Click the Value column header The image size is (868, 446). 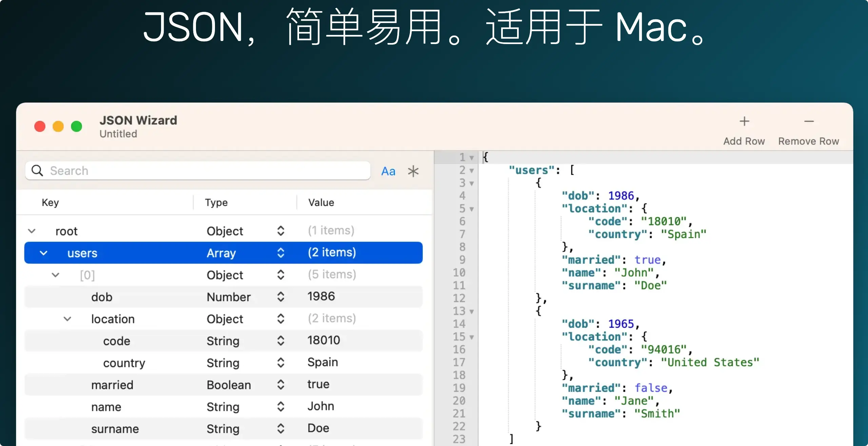pos(321,202)
